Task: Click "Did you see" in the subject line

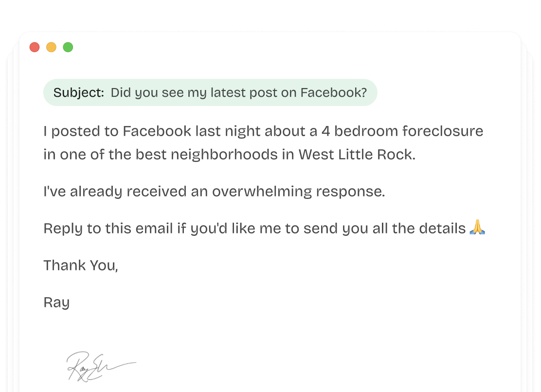Action: (141, 93)
